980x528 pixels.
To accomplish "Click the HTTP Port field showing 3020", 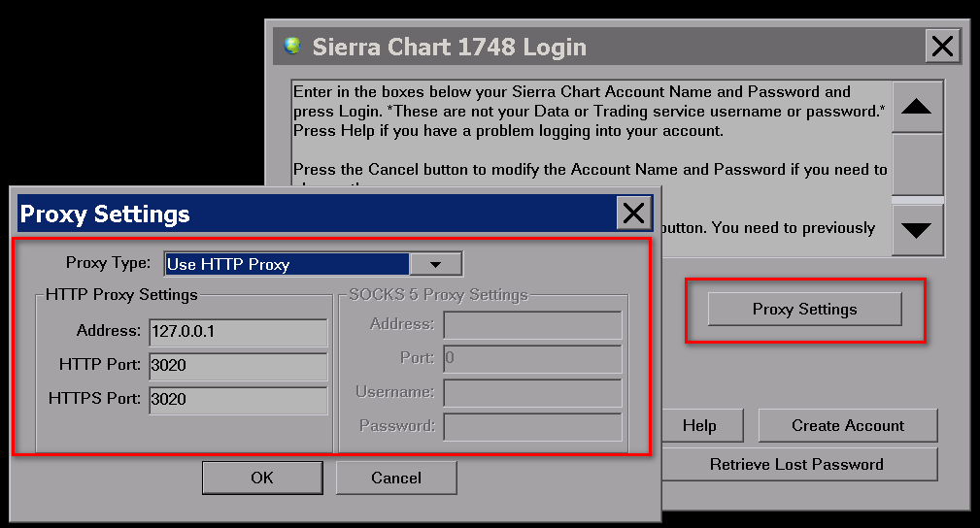I will [238, 366].
